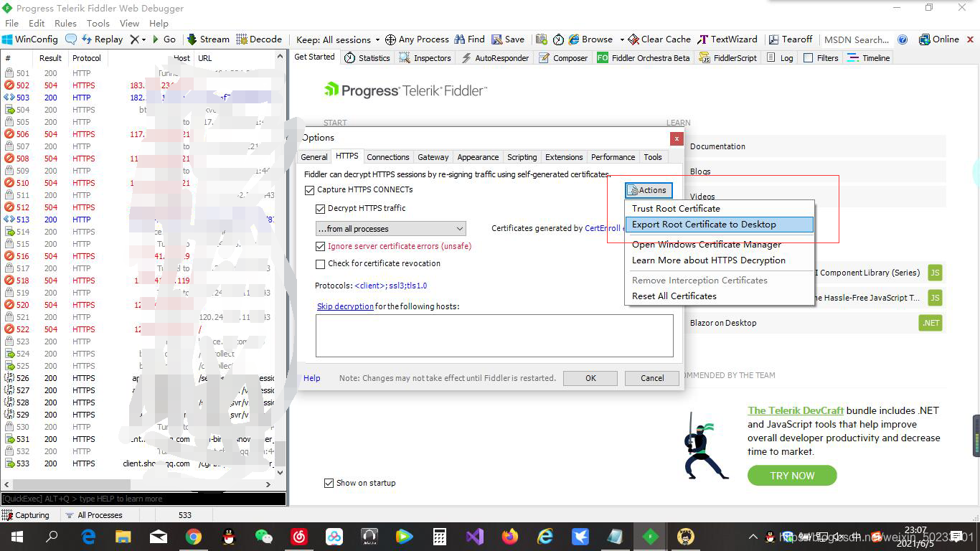The image size is (980, 551).
Task: Open the from all processes dropdown
Action: pos(391,229)
